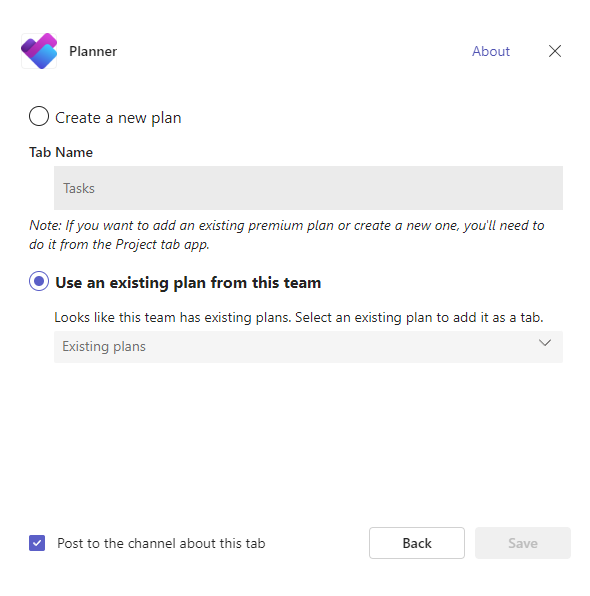Click the Planner title text
Image resolution: width=590 pixels, height=596 pixels.
pyautogui.click(x=93, y=51)
